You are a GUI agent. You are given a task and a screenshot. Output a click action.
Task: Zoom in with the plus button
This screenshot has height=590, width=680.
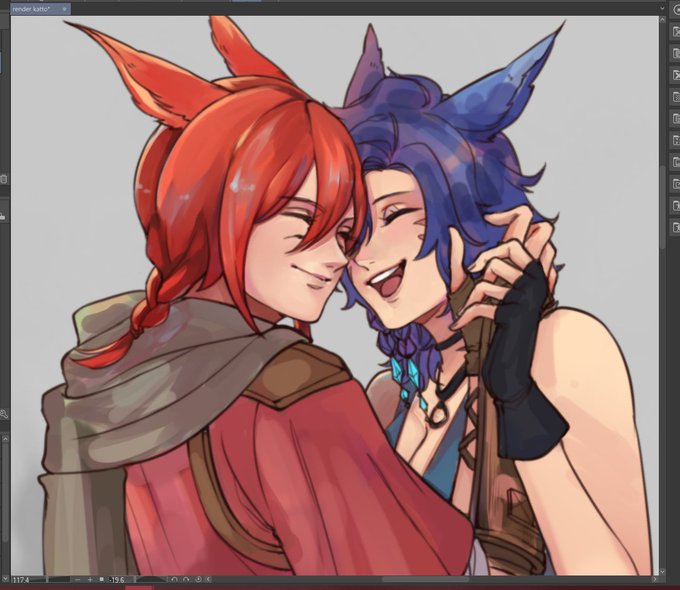(x=90, y=580)
